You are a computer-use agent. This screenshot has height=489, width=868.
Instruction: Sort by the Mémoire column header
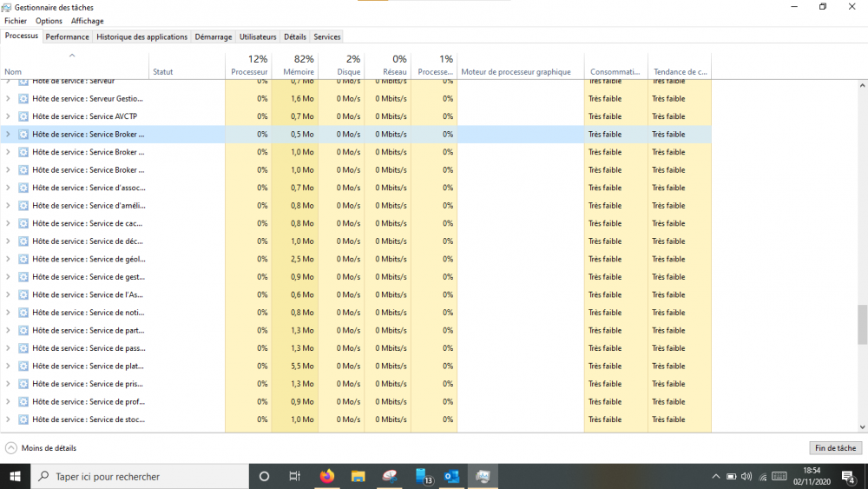coord(294,66)
